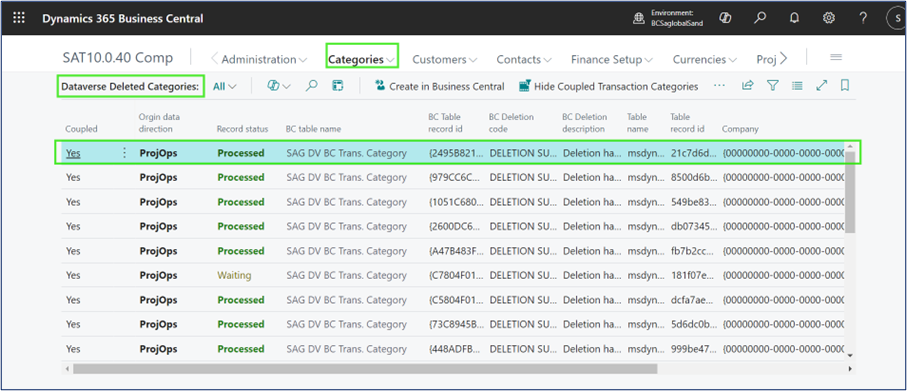This screenshot has height=391, width=907.
Task: Expand the Administration menu
Action: 264,59
